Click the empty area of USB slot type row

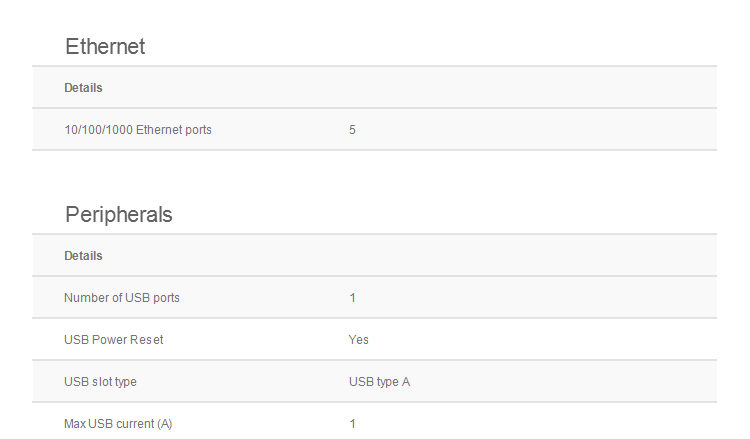coord(560,382)
